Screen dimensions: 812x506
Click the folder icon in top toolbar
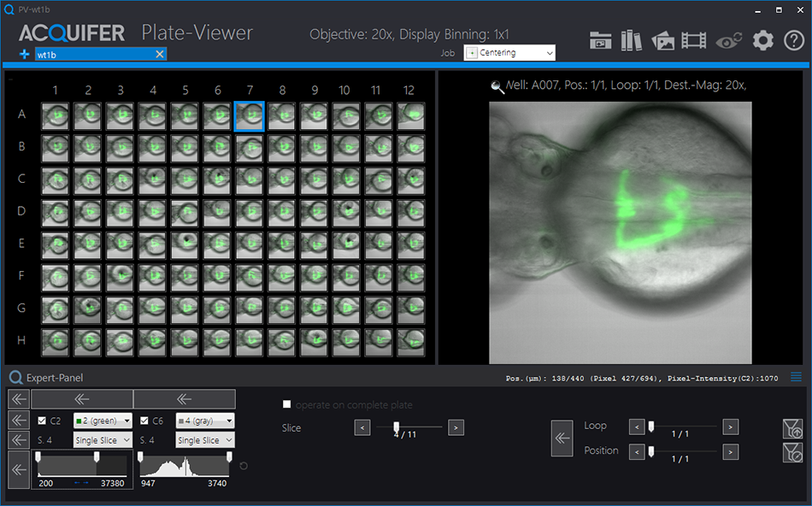pos(601,40)
